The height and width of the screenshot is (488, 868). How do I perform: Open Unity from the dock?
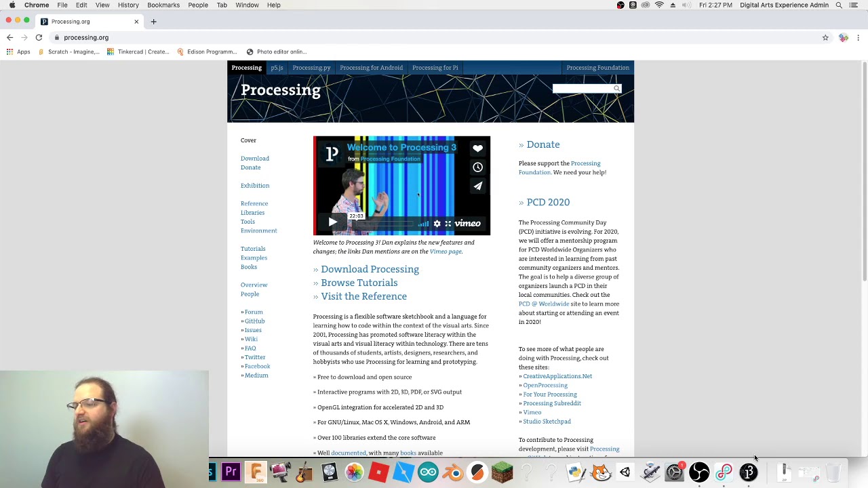tap(625, 472)
